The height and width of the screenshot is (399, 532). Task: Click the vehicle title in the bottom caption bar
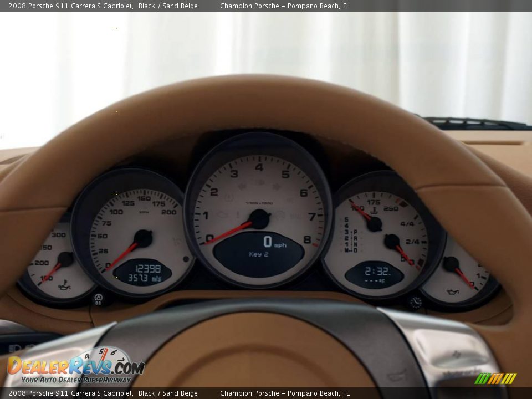coord(103,393)
